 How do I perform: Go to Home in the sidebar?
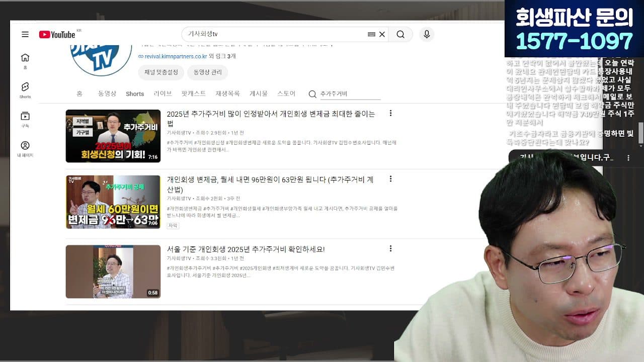click(25, 61)
